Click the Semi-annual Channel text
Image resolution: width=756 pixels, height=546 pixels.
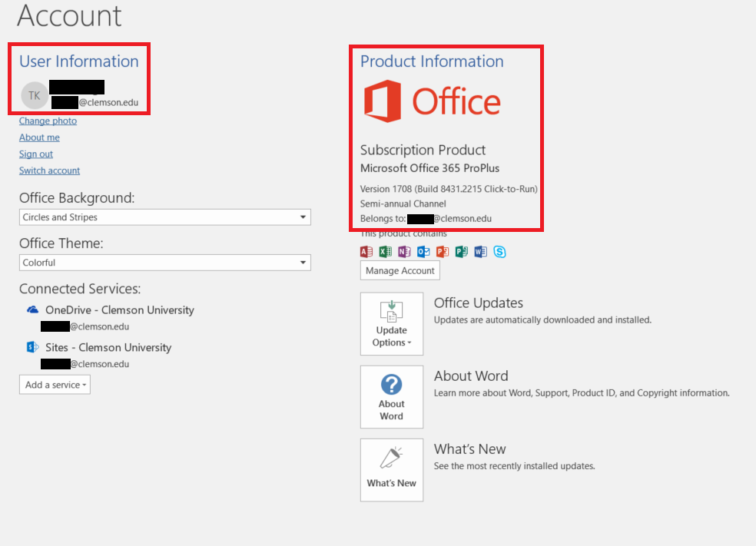(x=403, y=204)
